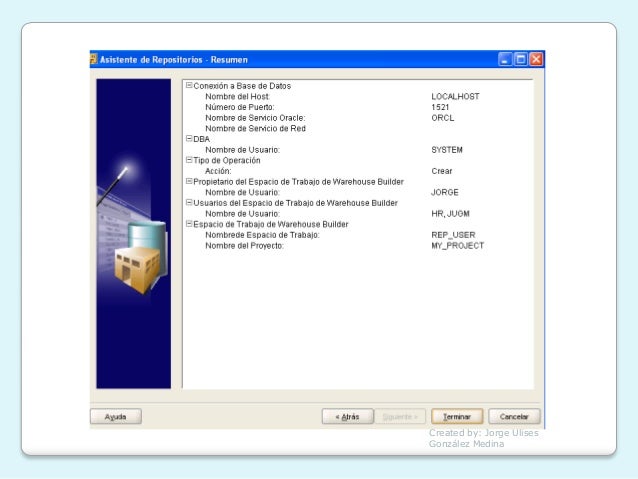Click the JORGE owner value
The height and width of the screenshot is (479, 638).
[445, 192]
